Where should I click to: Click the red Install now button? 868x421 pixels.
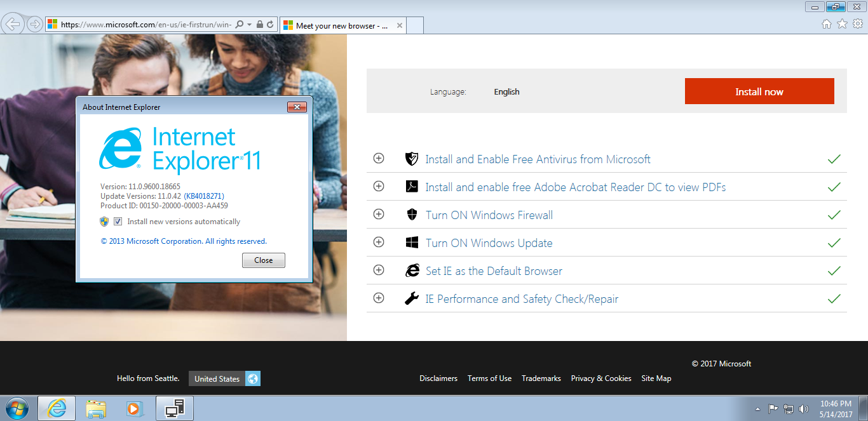click(x=759, y=91)
